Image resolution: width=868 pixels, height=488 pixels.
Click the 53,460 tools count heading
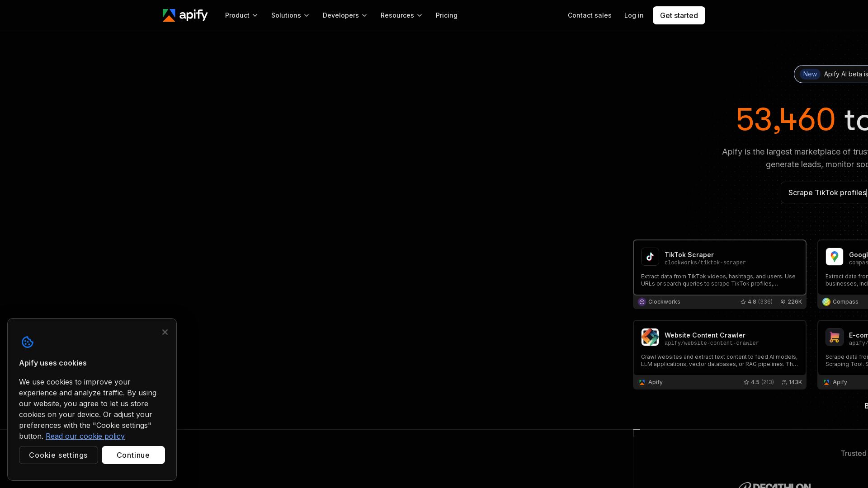click(x=802, y=120)
